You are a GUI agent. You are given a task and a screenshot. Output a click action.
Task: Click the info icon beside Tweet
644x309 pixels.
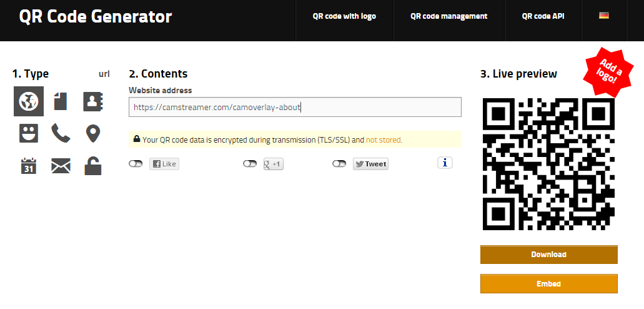[445, 163]
